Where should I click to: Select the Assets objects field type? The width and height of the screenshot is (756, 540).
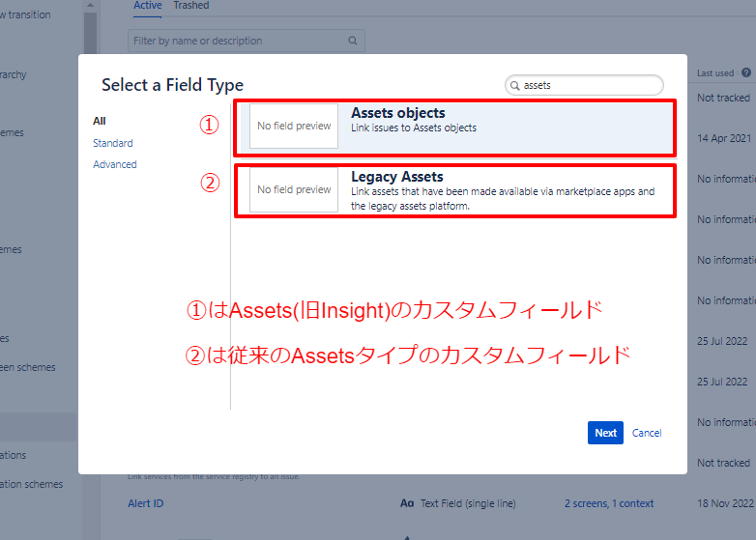pos(454,128)
